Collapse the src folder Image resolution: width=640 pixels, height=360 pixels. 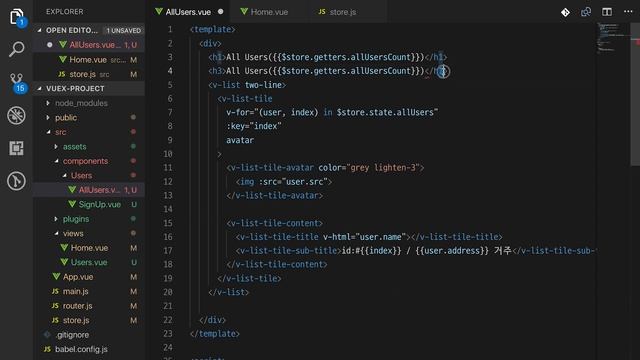48,132
